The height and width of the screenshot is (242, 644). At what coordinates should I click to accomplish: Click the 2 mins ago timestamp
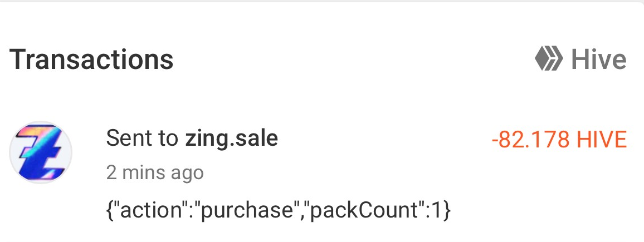coord(155,172)
